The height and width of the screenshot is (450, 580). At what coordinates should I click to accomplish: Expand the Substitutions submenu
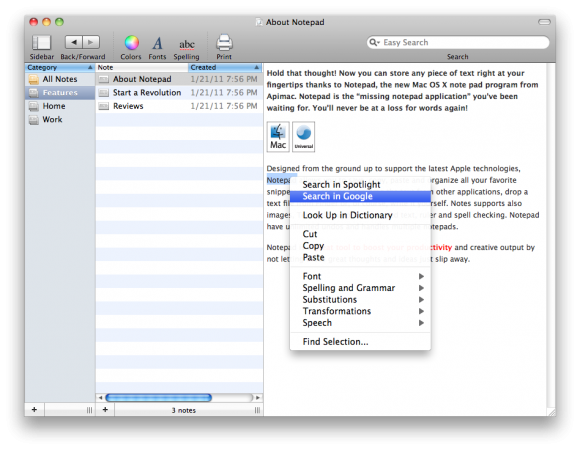pyautogui.click(x=360, y=300)
